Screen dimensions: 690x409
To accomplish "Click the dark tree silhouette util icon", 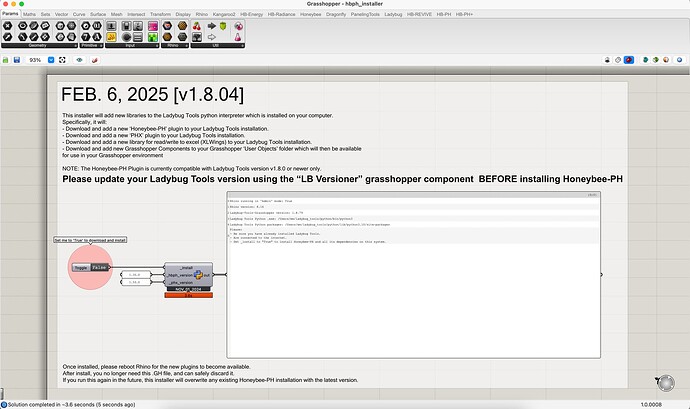I will [x=197, y=37].
